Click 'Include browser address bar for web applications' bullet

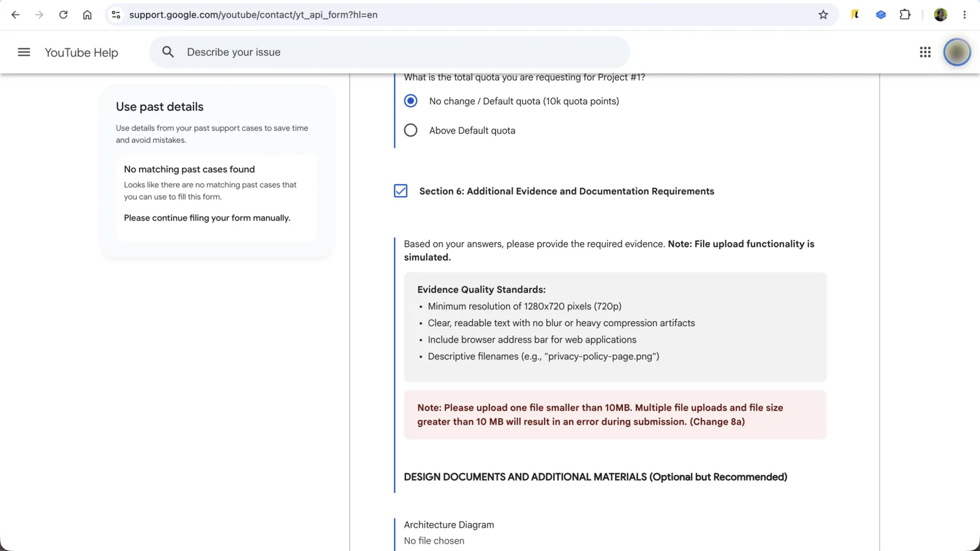coord(532,340)
